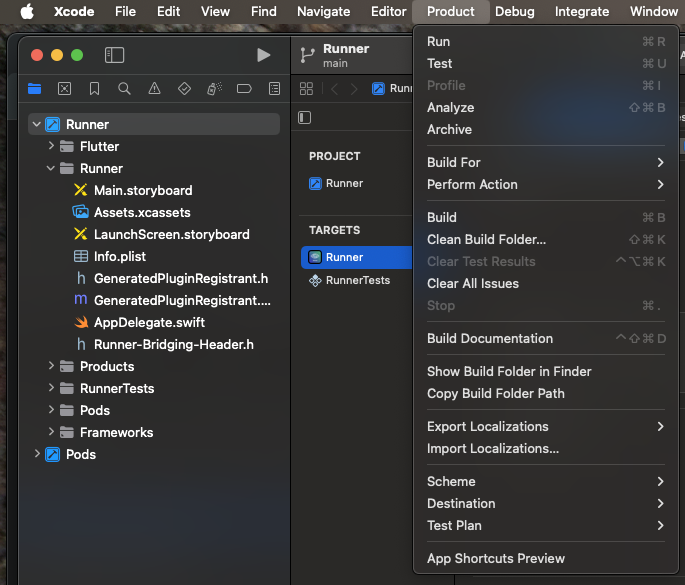Open the Xcode menu
Viewport: 685px width, 585px height.
tap(74, 12)
